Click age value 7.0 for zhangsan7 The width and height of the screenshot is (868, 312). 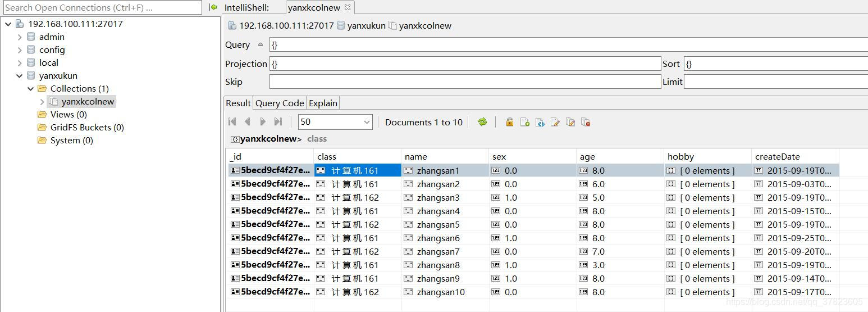pos(620,251)
